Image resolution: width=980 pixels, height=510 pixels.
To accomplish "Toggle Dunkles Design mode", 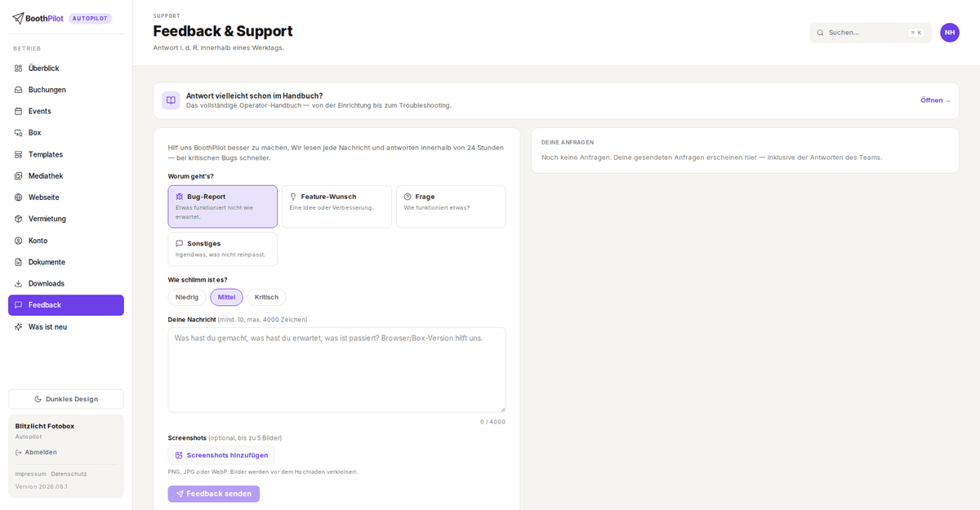I will point(66,399).
